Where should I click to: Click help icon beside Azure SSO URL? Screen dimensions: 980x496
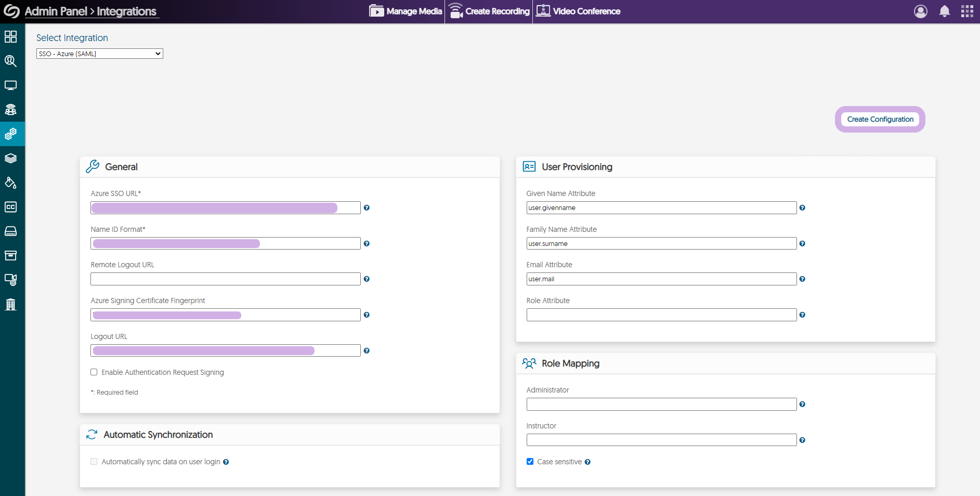click(367, 208)
